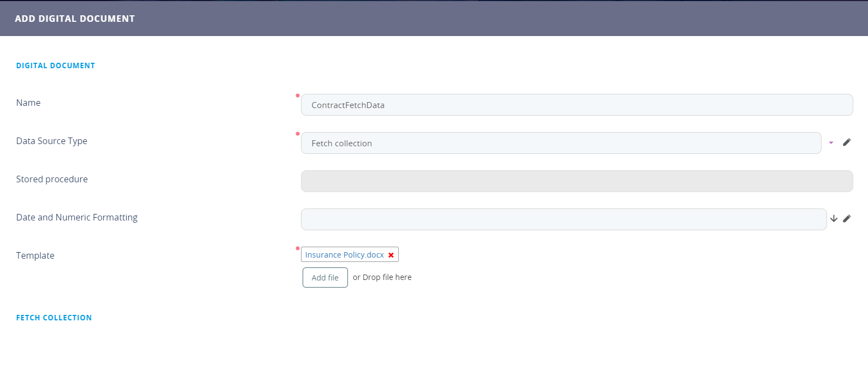Screen dimensions: 868x370
Task: Expand the Date and Numeric Formatting down arrow
Action: (834, 219)
